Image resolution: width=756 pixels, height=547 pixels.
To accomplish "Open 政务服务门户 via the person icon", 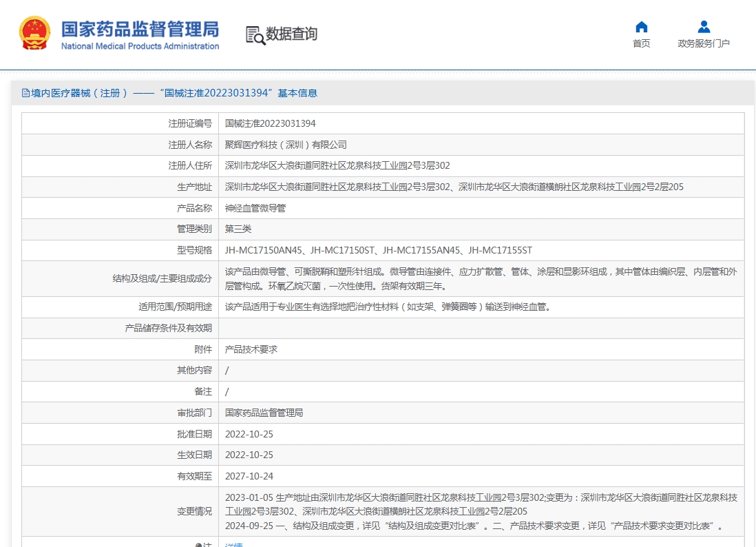I will (704, 27).
